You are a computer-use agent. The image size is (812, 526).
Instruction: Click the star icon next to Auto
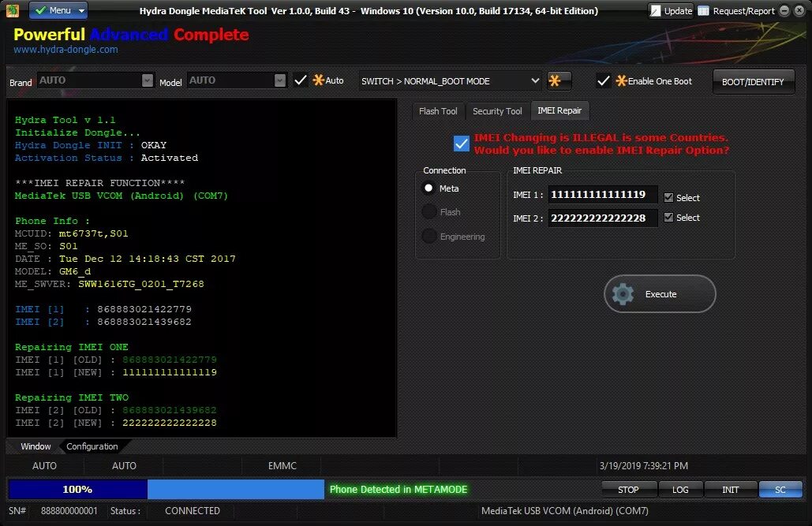[319, 80]
